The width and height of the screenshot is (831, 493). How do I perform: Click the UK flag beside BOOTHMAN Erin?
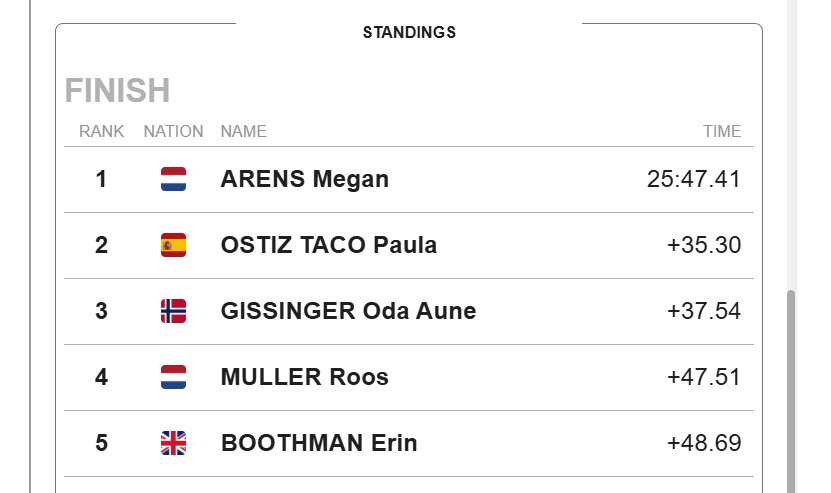tap(173, 443)
